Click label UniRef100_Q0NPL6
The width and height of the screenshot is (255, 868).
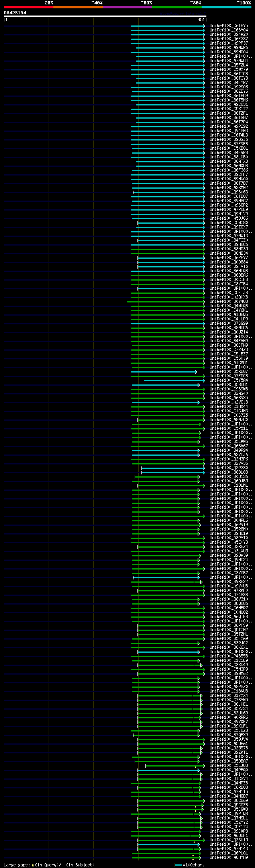(x=229, y=520)
